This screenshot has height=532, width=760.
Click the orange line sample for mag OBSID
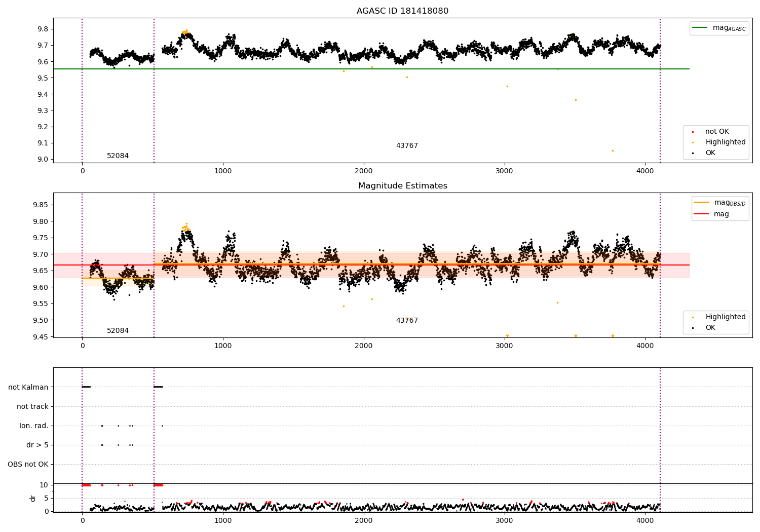(701, 203)
